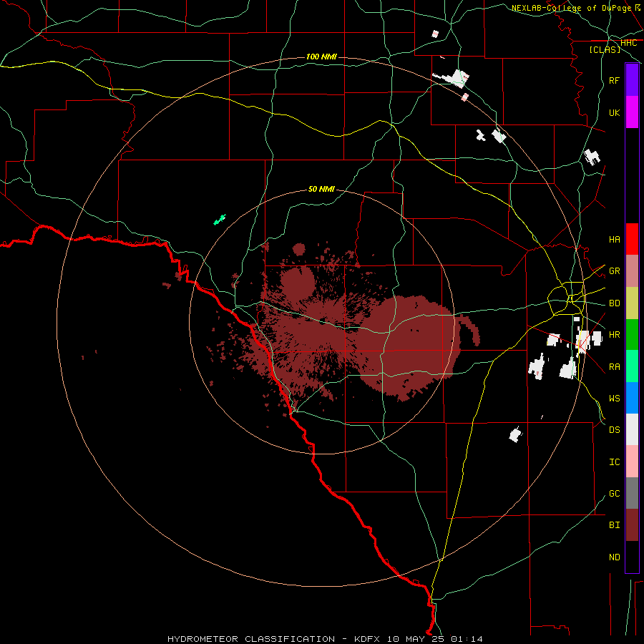
Task: Click the ND legend label
Action: (615, 557)
